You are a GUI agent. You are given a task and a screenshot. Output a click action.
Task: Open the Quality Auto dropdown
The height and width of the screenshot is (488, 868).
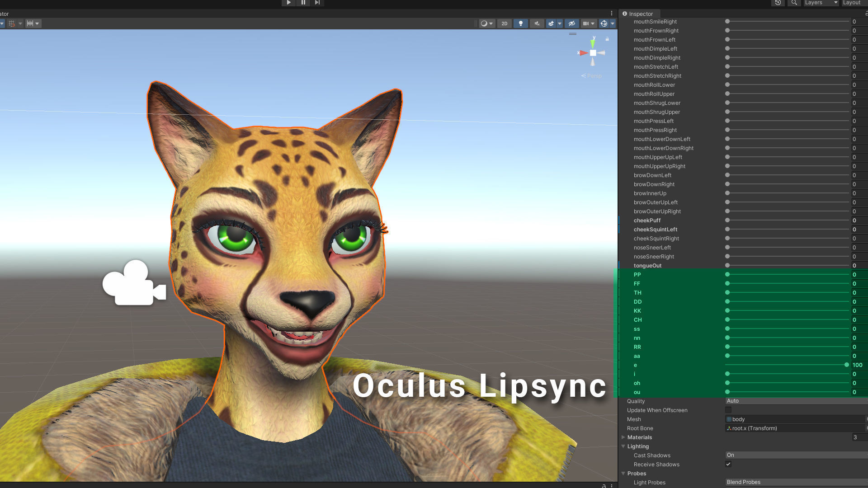[x=796, y=401]
